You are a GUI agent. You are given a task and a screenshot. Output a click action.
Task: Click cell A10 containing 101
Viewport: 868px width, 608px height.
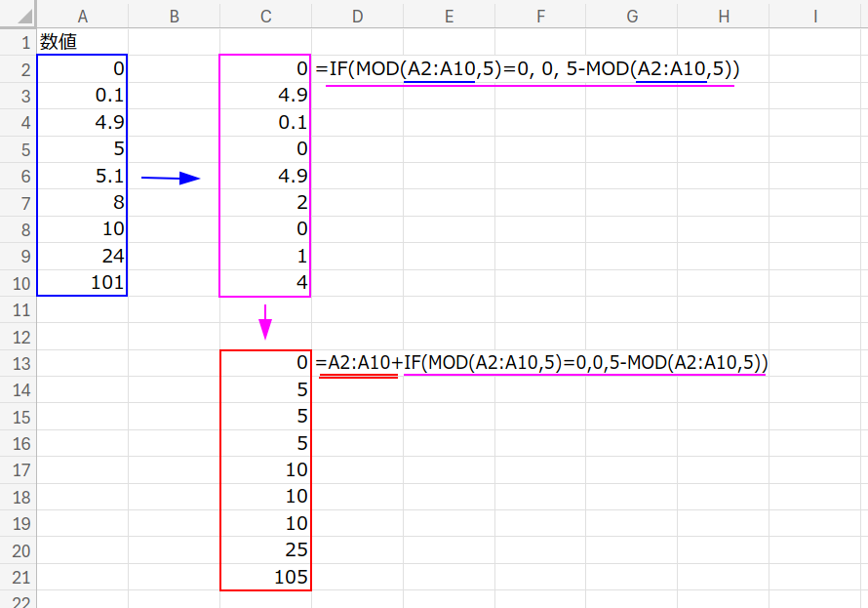tap(82, 283)
